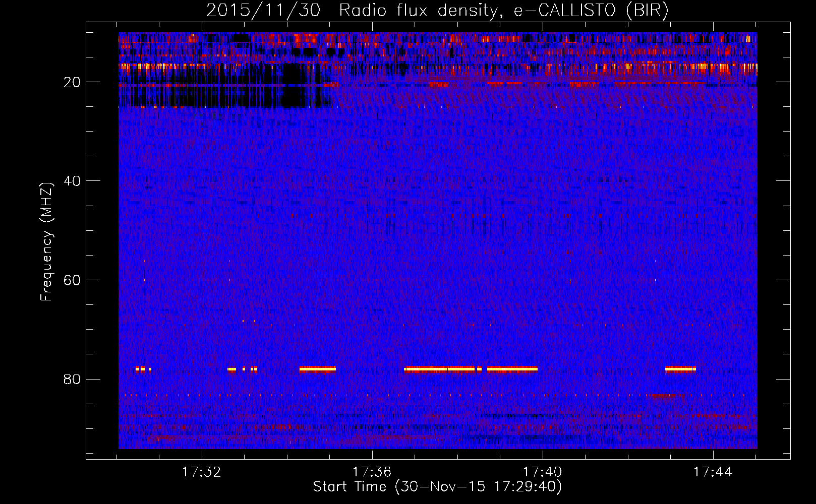Screen dimensions: 816x504
Task: Click the "Start Time (30-Nov-15 17:29:40)" label
Action: click(x=437, y=487)
